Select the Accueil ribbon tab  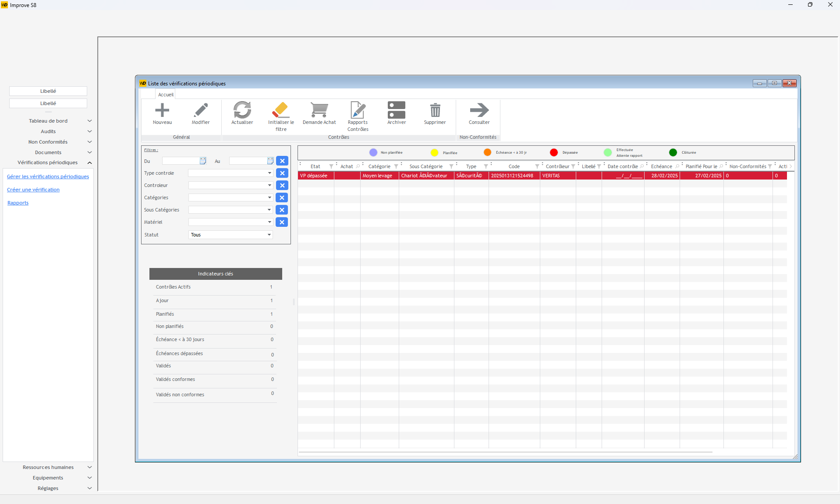[x=166, y=95]
